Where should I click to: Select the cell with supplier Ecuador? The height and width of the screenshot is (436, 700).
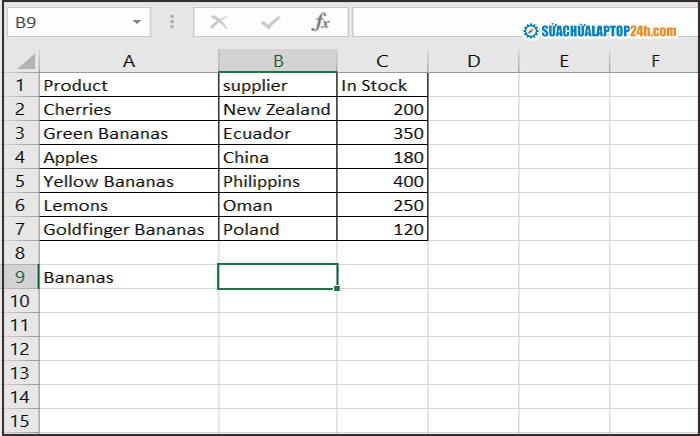(x=278, y=133)
